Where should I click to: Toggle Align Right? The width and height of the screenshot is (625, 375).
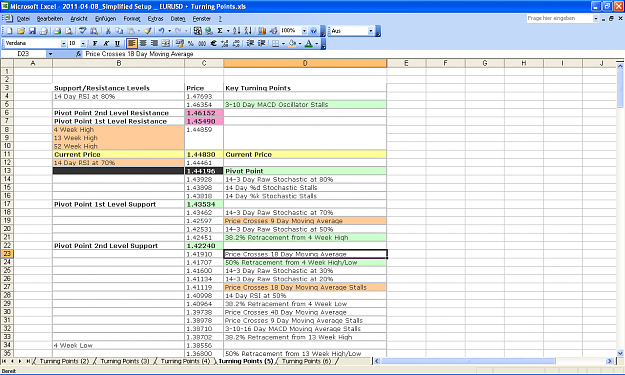pyautogui.click(x=154, y=43)
